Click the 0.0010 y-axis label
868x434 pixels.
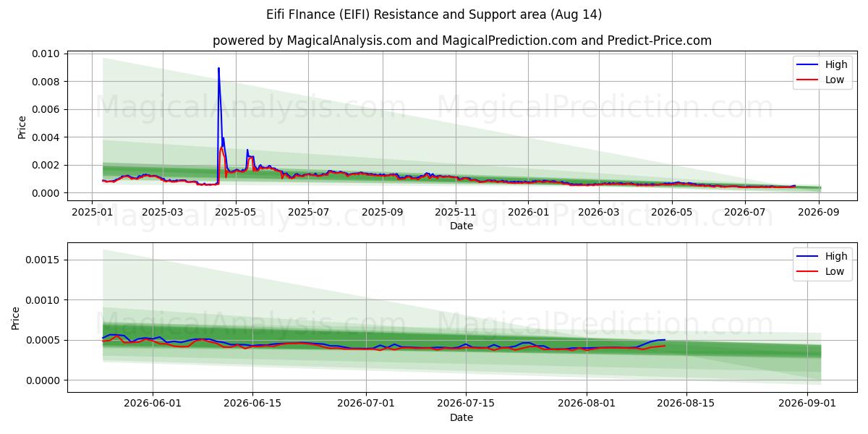(x=44, y=300)
